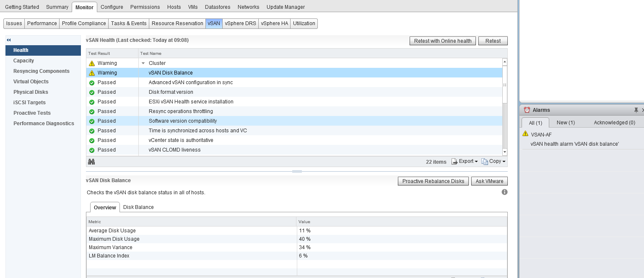This screenshot has height=278, width=644.
Task: Select the Profile Compliance sub-tab
Action: pyautogui.click(x=84, y=23)
